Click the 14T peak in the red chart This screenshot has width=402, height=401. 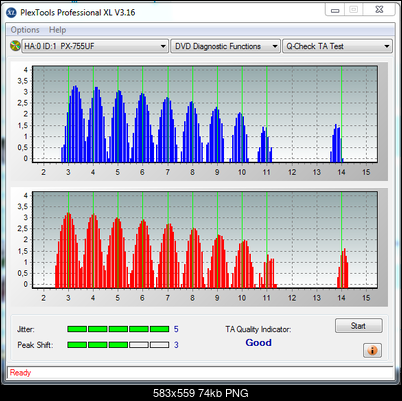tap(343, 268)
